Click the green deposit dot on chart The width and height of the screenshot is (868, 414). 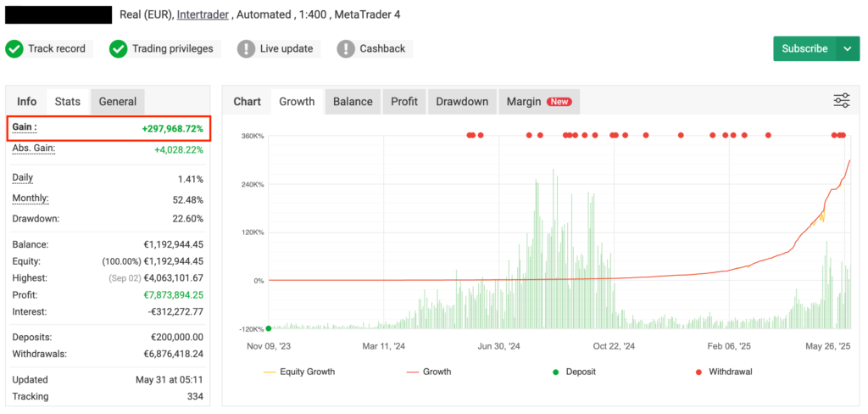tap(269, 328)
